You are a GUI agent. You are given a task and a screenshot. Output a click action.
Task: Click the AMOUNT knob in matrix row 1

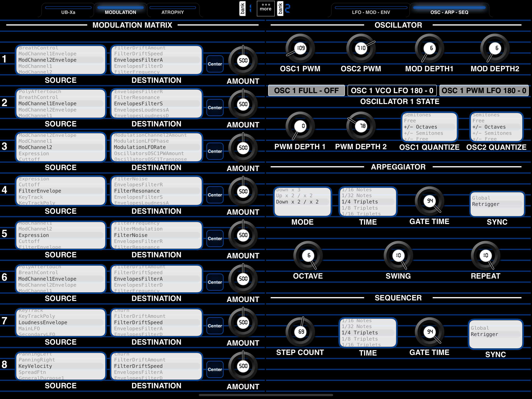click(x=243, y=60)
